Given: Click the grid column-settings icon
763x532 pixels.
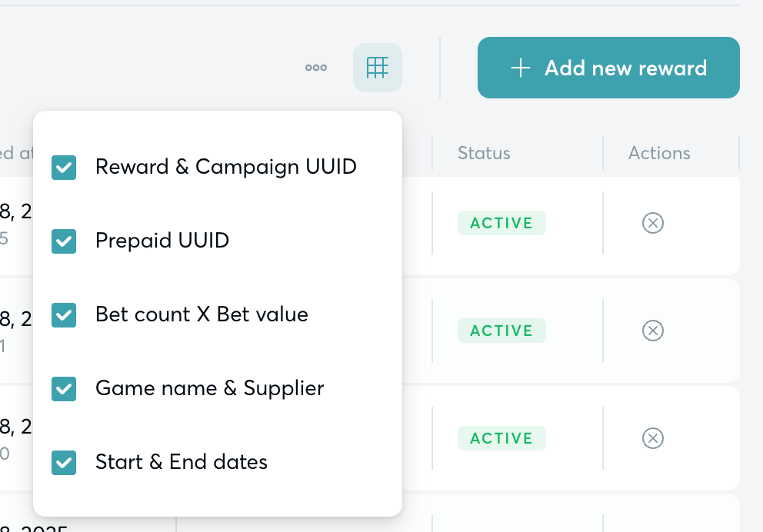Looking at the screenshot, I should [377, 68].
